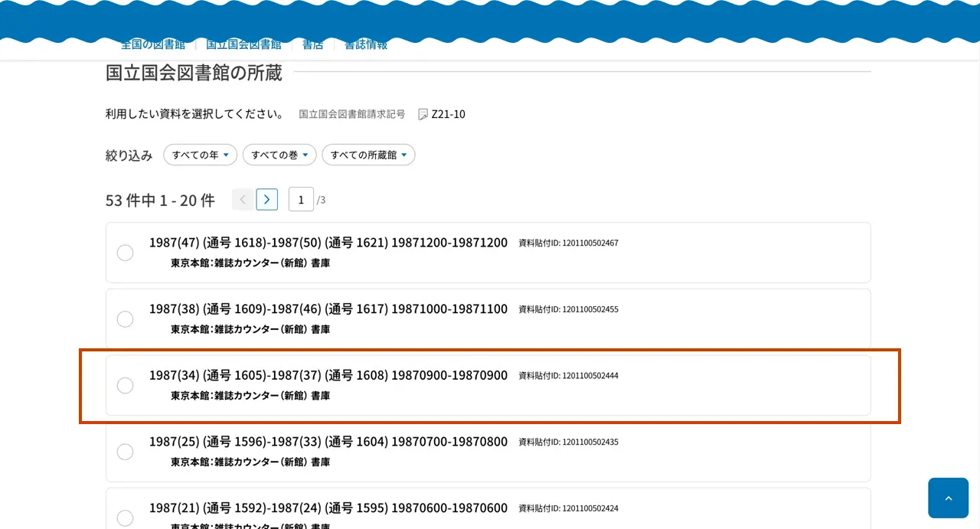Open the すべての年 filter dropdown
Screen dimensions: 980x529
pos(200,155)
